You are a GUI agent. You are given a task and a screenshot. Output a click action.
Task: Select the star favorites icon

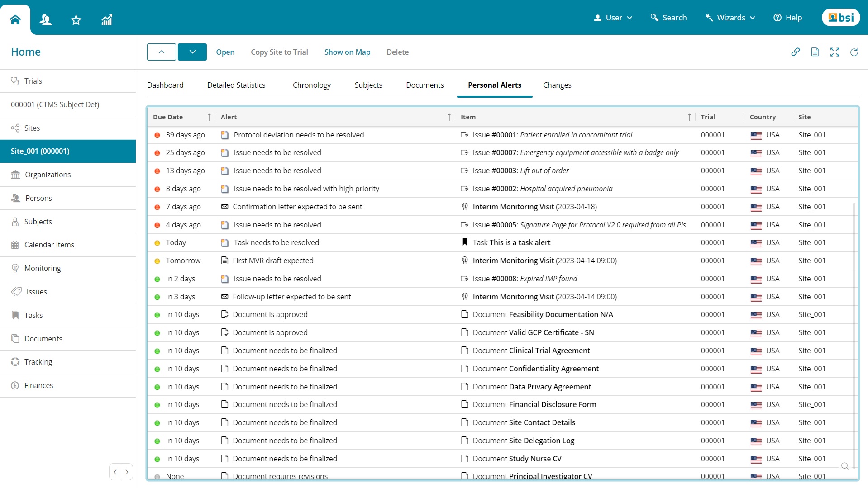[76, 20]
